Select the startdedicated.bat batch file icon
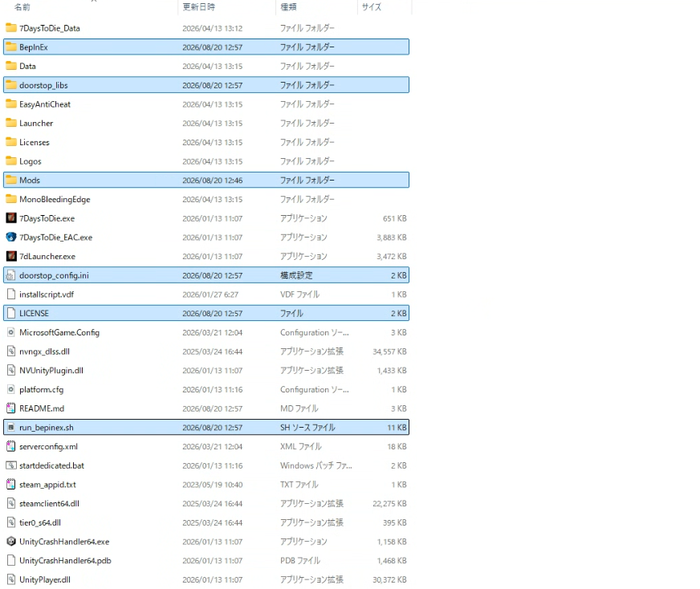The image size is (700, 589). [x=11, y=465]
